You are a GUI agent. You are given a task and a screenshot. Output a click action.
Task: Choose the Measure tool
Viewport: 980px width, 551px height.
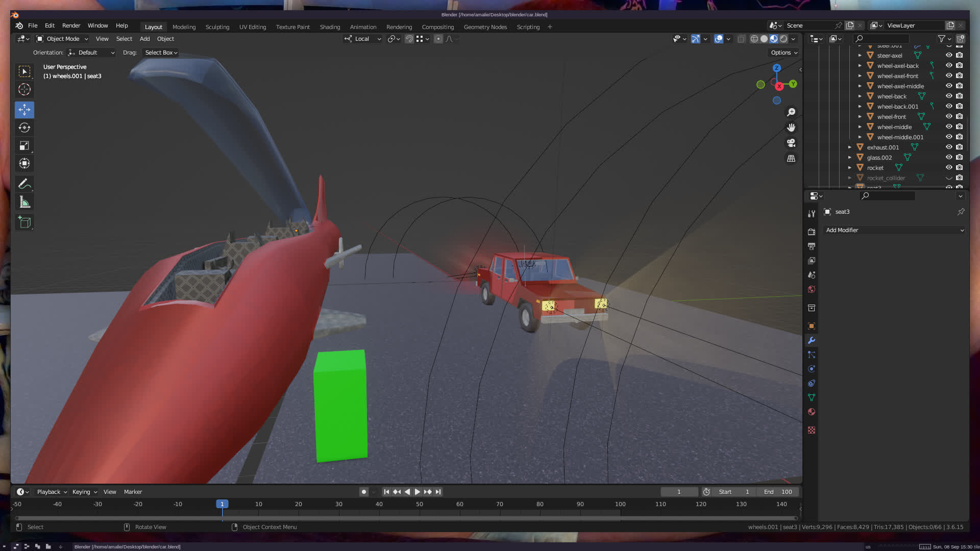click(x=24, y=203)
